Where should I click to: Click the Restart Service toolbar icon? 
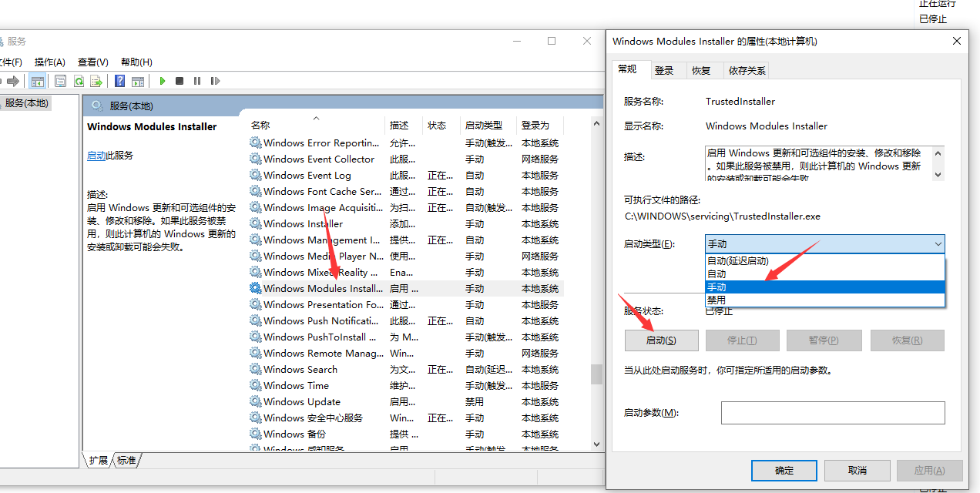[x=215, y=81]
